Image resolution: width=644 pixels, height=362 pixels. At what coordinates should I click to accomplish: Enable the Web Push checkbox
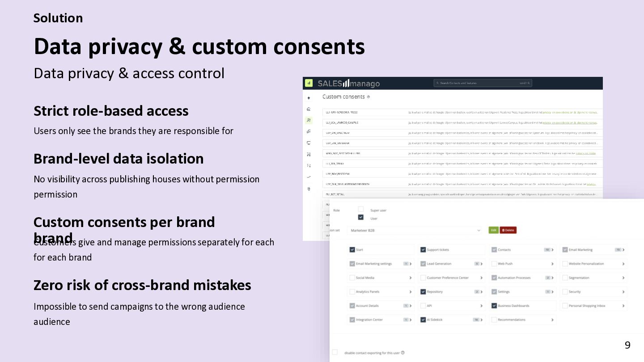click(x=494, y=264)
